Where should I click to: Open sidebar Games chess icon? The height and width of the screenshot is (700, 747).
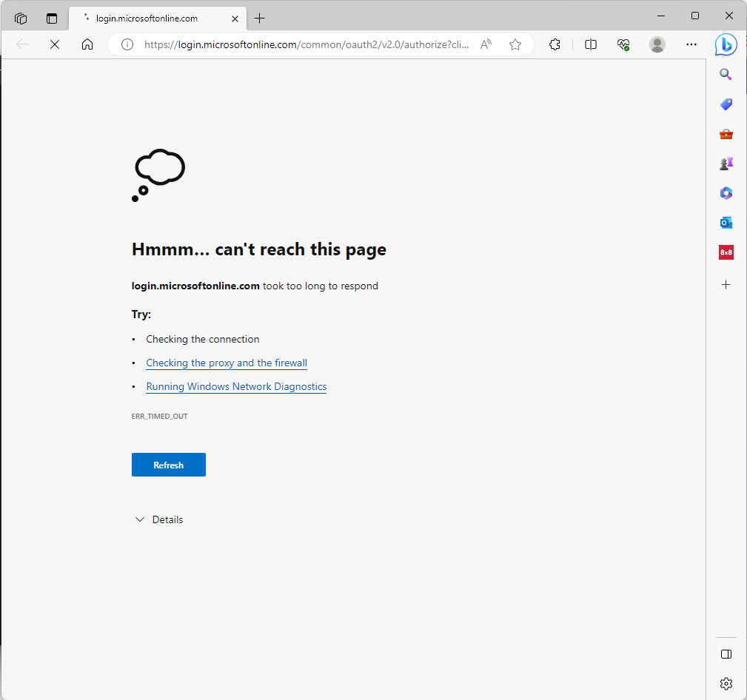(x=726, y=164)
